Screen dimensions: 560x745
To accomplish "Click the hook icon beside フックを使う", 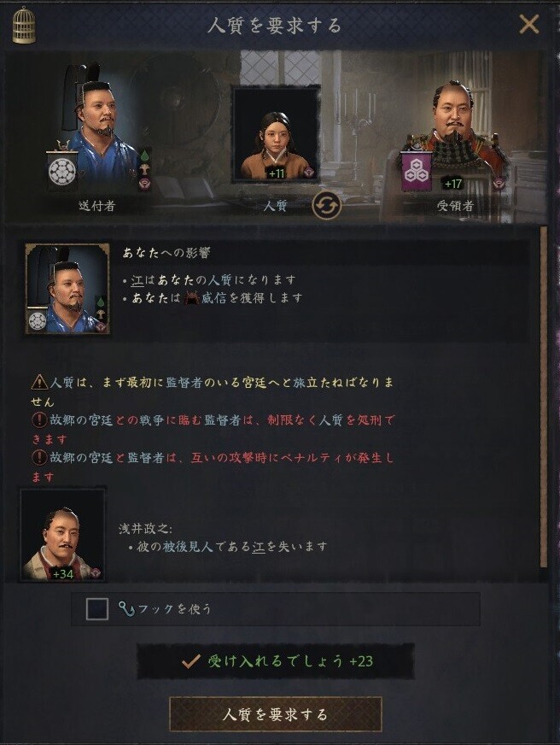I will 125,608.
